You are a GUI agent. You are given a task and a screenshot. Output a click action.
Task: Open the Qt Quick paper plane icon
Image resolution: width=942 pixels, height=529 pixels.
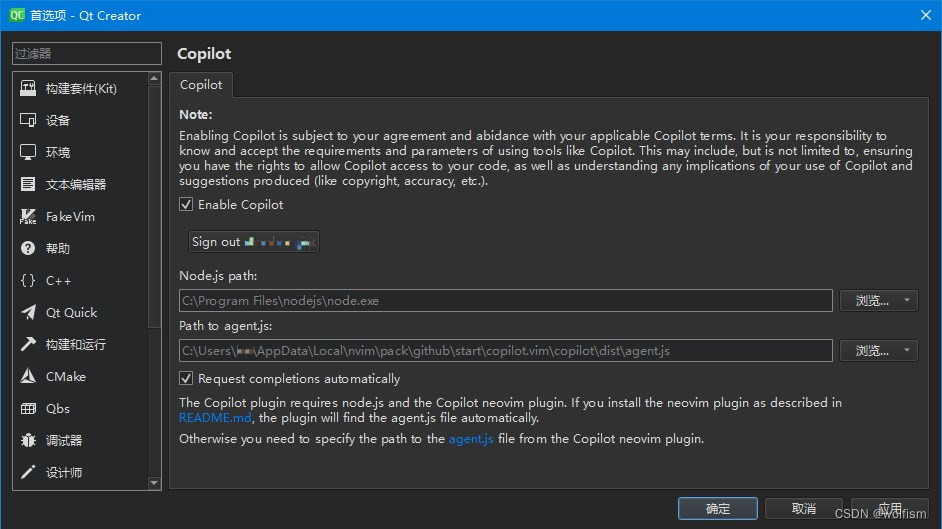28,312
